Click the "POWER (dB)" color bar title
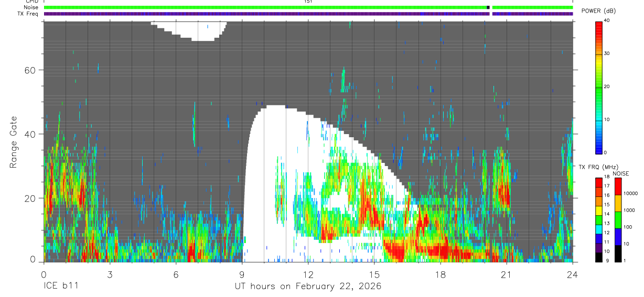Viewport: 644px width, 297px height. coord(599,11)
